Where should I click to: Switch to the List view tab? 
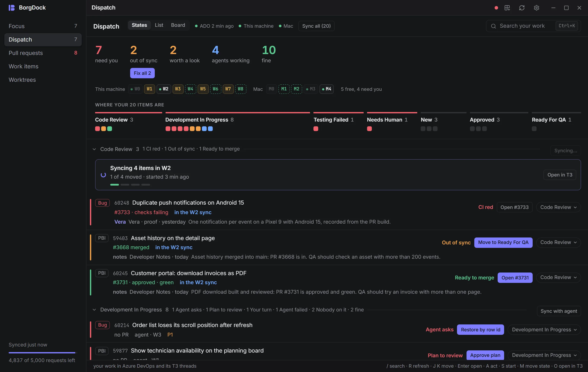click(x=159, y=25)
